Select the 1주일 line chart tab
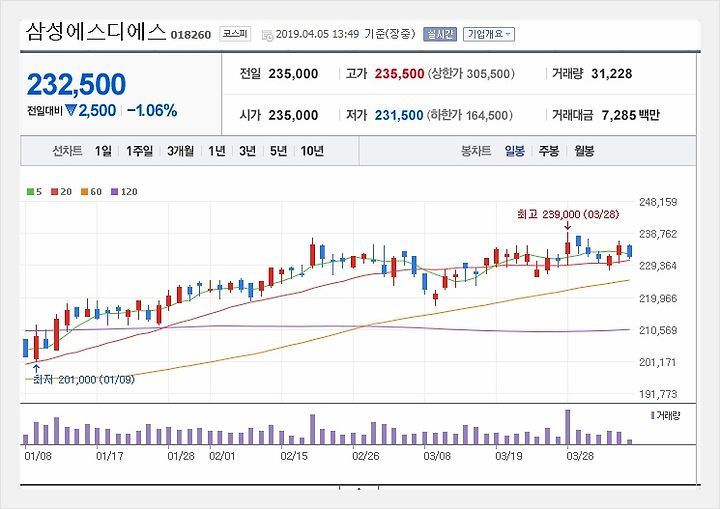Screen dimensions: 720x509 pyautogui.click(x=139, y=151)
